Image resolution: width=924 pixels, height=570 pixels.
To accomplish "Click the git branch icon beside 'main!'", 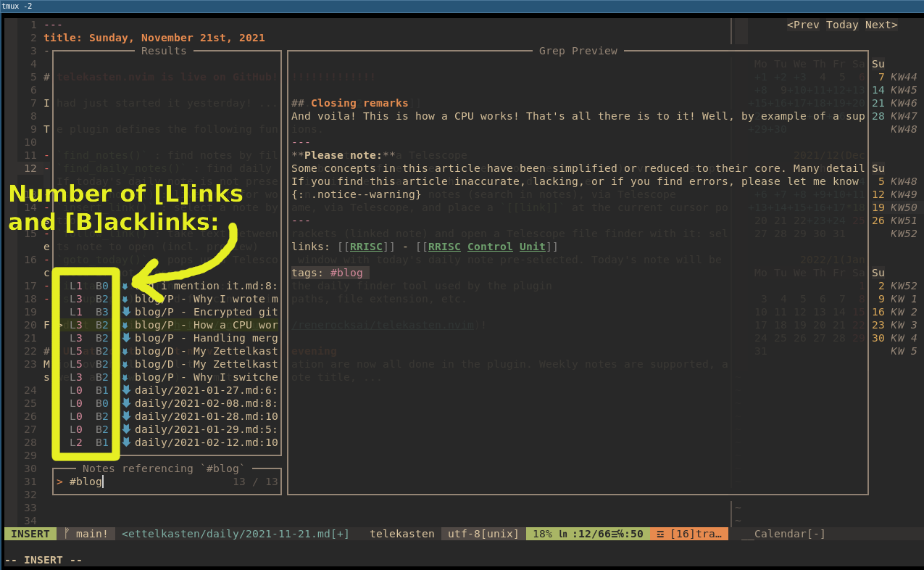I will pos(67,534).
